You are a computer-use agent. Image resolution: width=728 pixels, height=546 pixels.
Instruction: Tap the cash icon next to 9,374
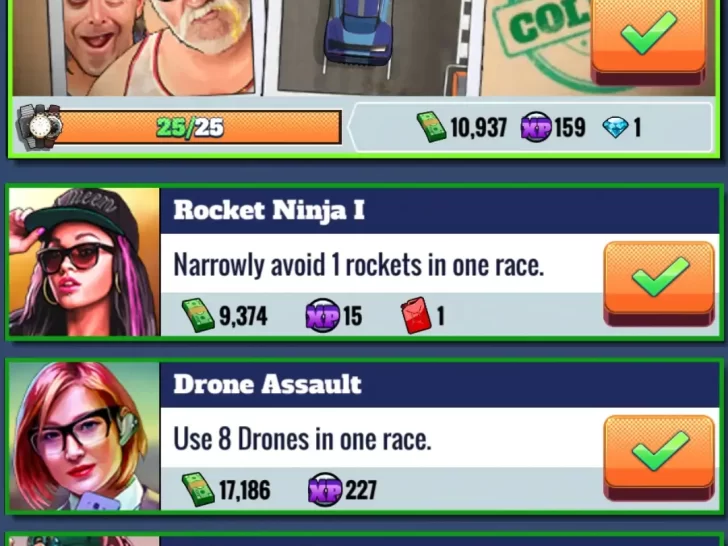[198, 315]
